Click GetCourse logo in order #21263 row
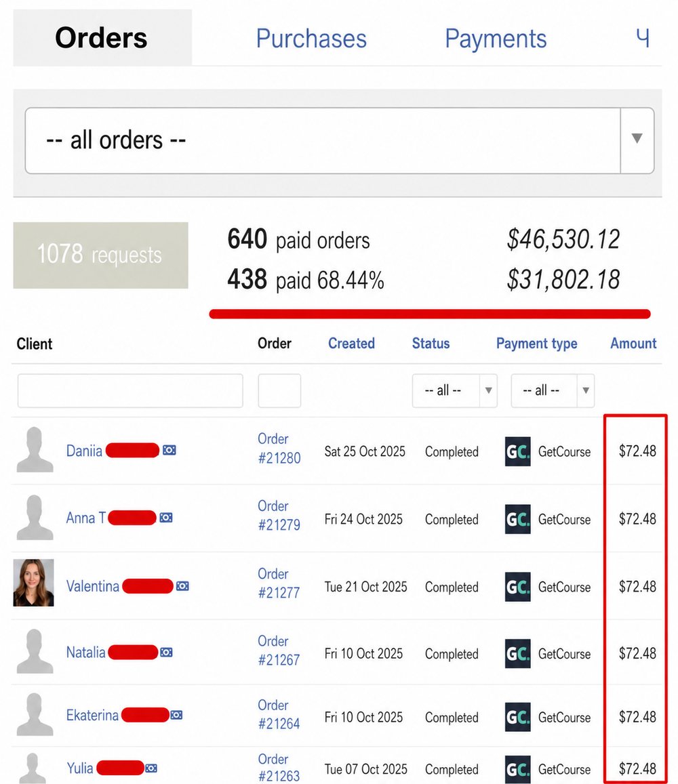The image size is (678, 784). [518, 769]
